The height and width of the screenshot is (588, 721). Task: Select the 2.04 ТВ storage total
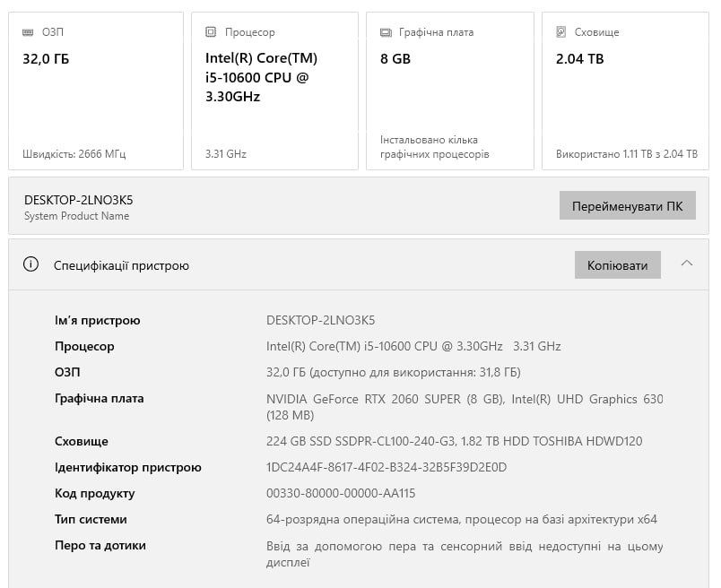[x=579, y=59]
